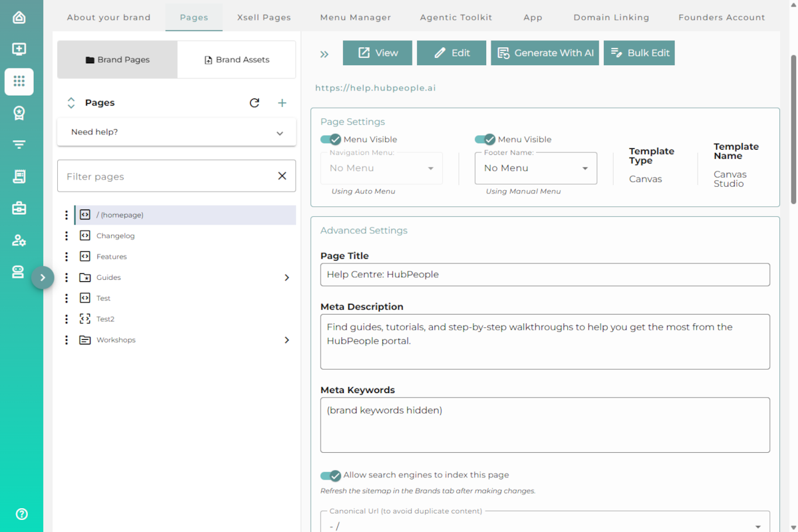This screenshot has height=532, width=798.
Task: Open the award badge sidebar icon
Action: tap(19, 113)
